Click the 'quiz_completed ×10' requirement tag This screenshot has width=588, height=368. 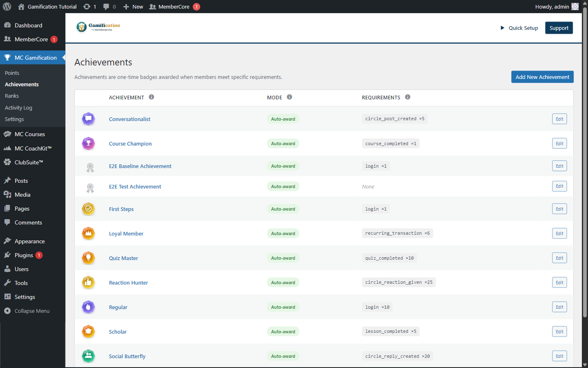point(389,258)
